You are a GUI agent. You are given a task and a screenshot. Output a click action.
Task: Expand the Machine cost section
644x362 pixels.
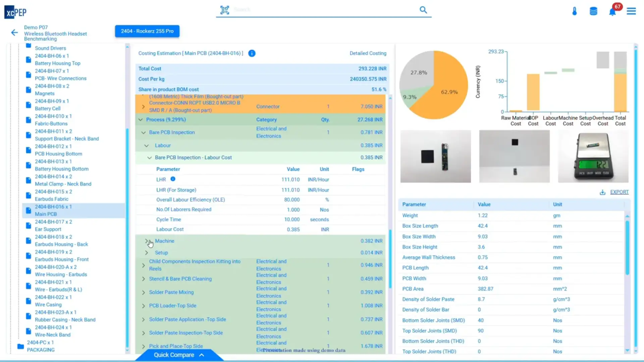(x=147, y=241)
